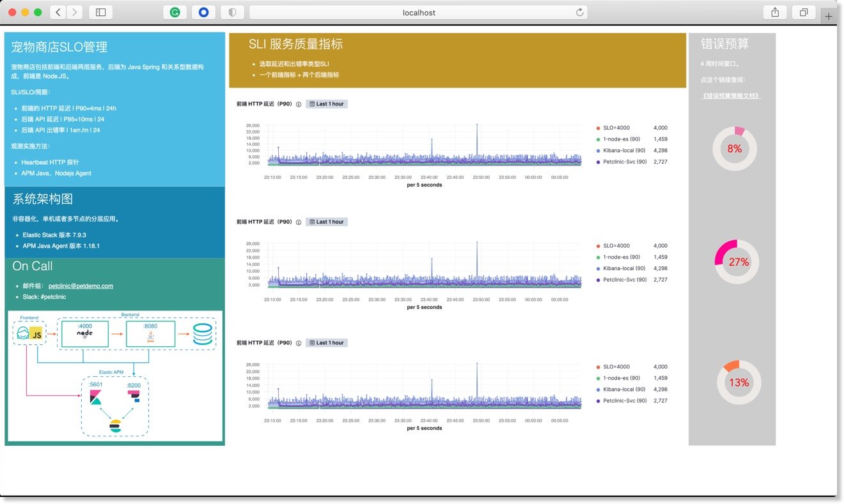Click the localhost address bar
This screenshot has width=844, height=504.
[x=418, y=12]
